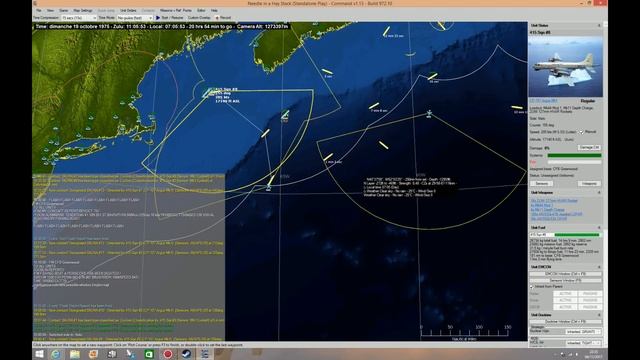Open the Time Compression dropdown
This screenshot has height=360, width=640.
point(79,18)
